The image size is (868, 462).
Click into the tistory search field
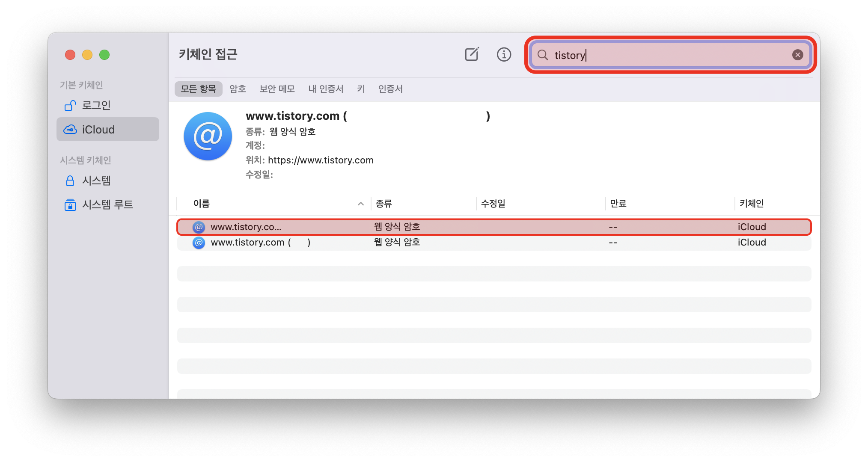668,55
